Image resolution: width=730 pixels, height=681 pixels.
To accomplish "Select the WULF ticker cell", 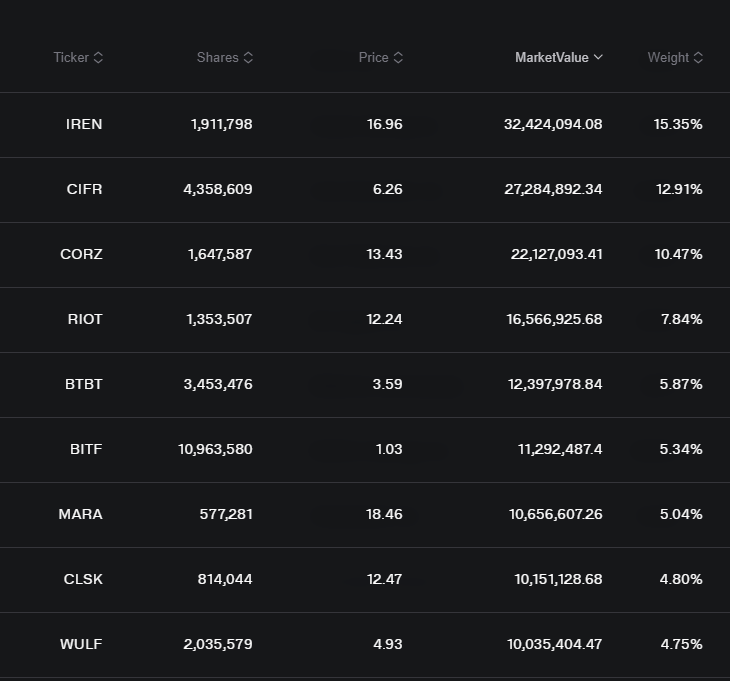I will [81, 644].
